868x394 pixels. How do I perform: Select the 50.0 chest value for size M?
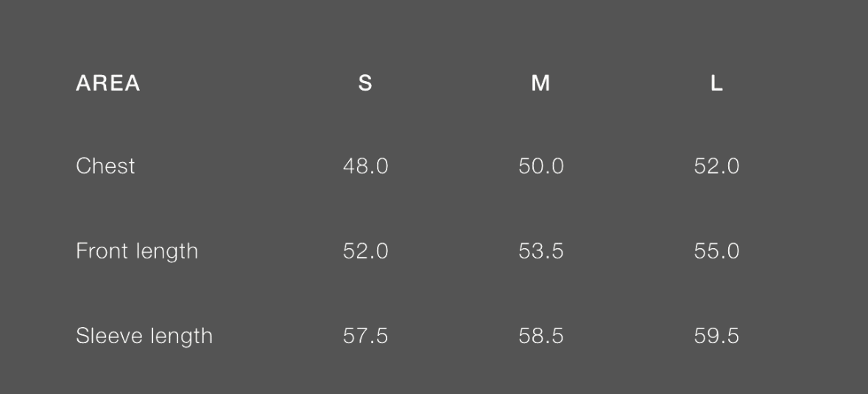click(x=540, y=166)
